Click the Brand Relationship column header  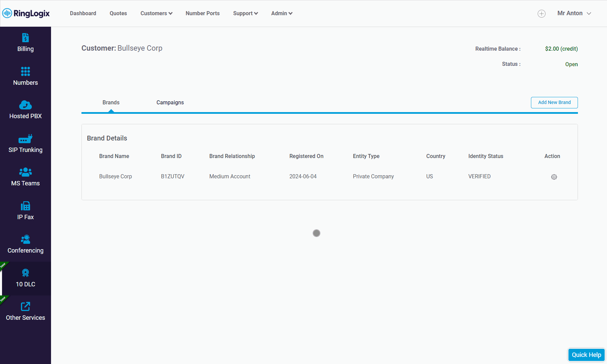[x=232, y=156]
